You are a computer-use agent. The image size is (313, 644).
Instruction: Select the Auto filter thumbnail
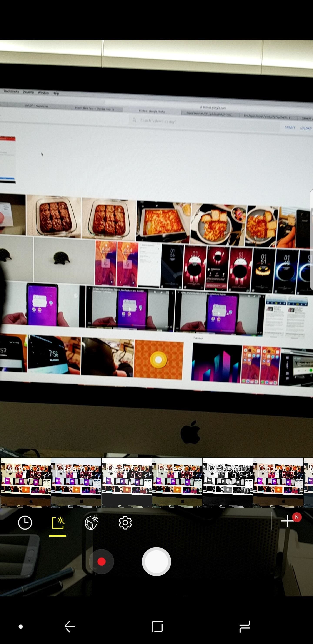click(25, 482)
